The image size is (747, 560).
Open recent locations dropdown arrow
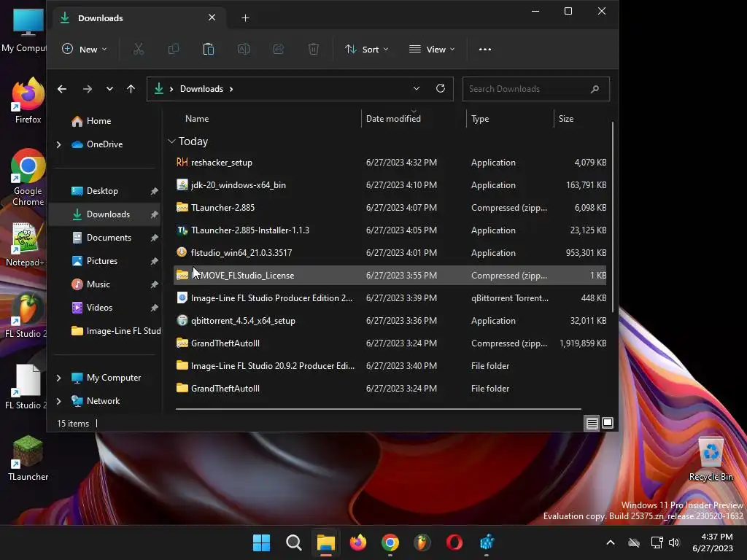[x=109, y=89]
